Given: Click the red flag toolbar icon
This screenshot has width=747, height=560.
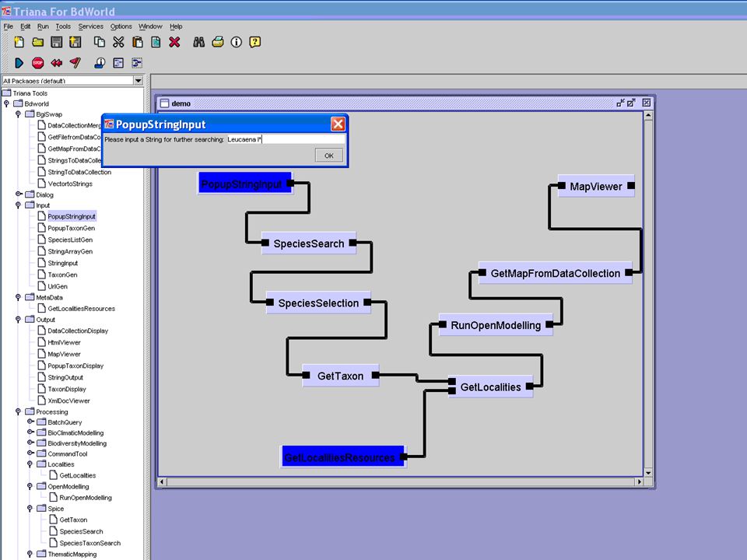Looking at the screenshot, I should 75,62.
